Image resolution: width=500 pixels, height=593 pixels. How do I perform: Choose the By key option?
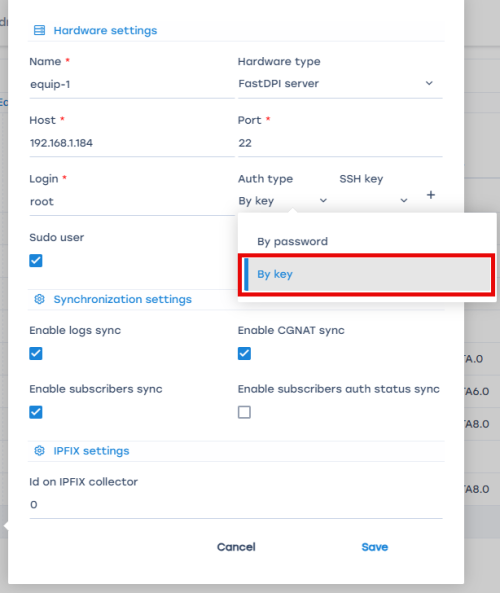point(367,274)
